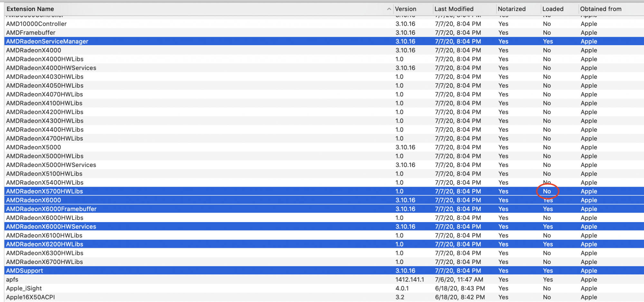Select AMDRadeonX5700HWLibs row

point(324,191)
